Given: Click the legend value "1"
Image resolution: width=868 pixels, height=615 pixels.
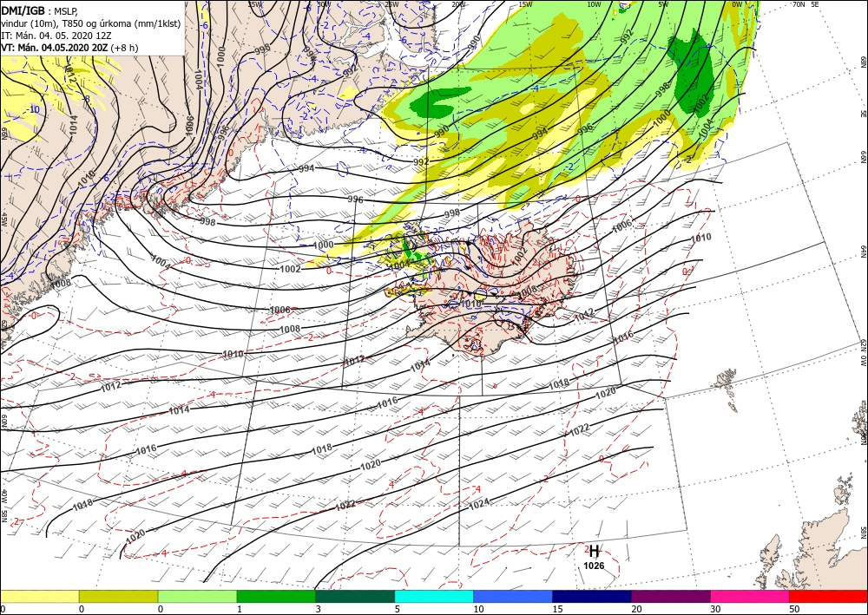Looking at the screenshot, I should coord(240,610).
